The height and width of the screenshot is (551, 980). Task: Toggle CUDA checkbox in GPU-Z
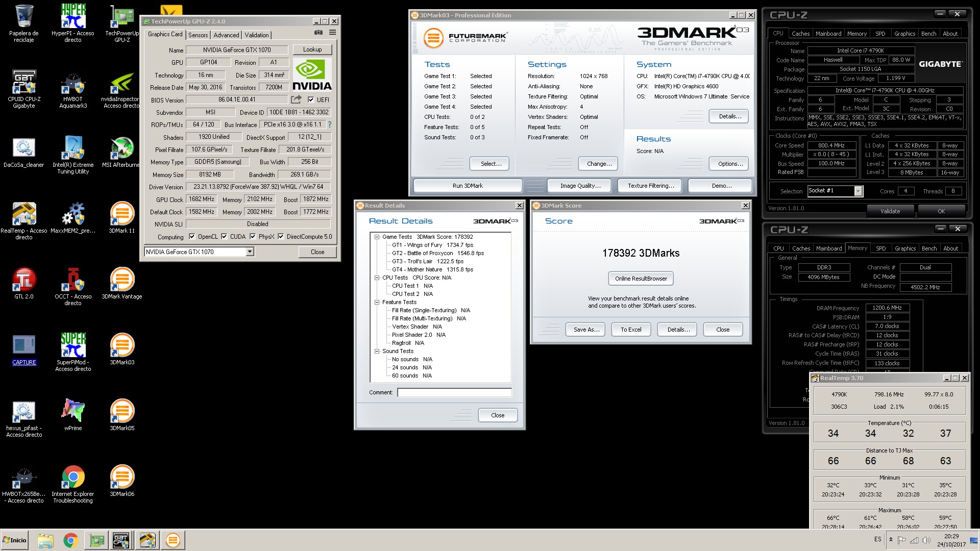click(x=224, y=237)
